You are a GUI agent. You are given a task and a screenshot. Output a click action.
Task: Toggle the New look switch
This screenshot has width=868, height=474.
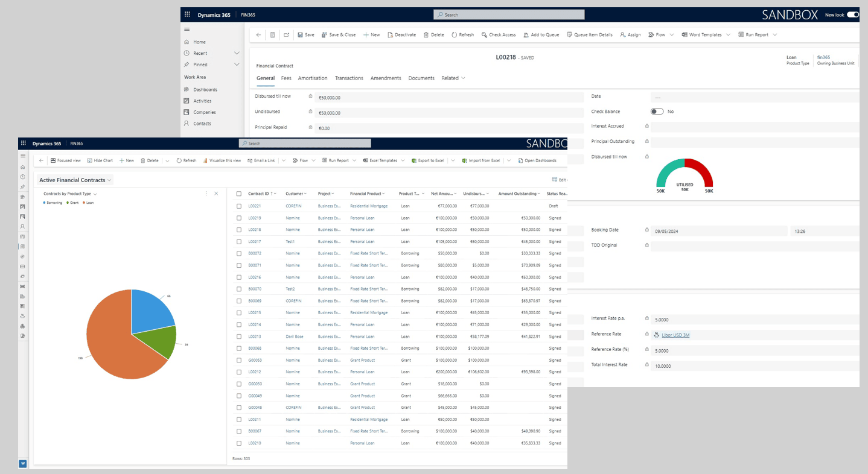coord(852,14)
